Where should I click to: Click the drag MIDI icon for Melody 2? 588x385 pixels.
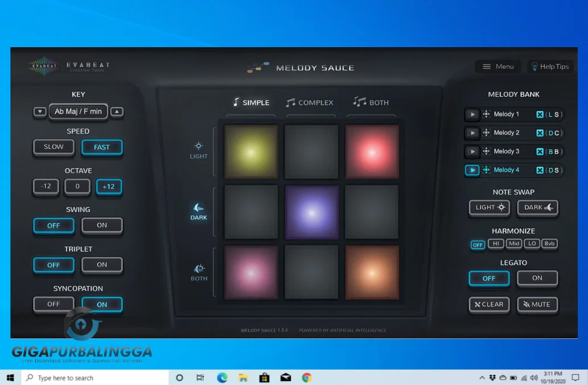486,133
